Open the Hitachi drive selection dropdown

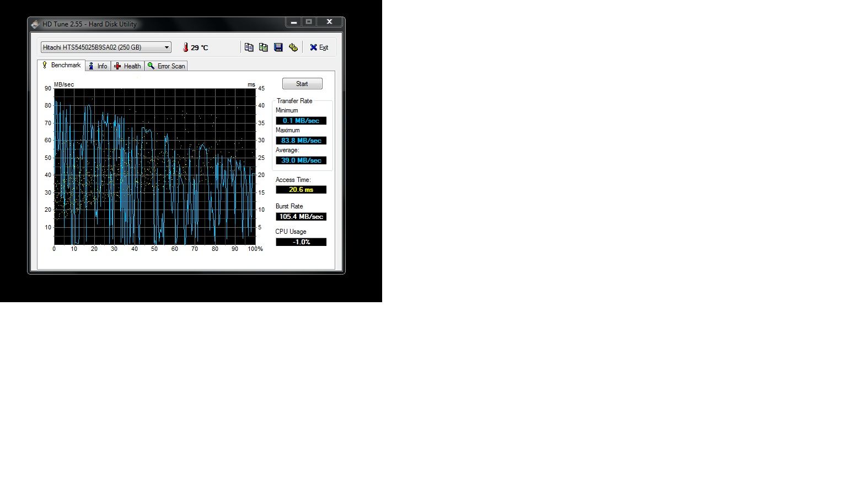point(106,47)
